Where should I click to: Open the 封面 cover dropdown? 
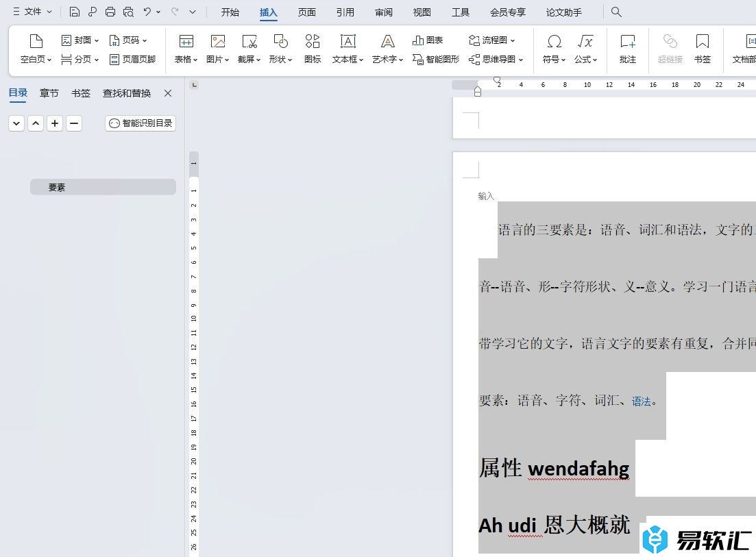[80, 40]
